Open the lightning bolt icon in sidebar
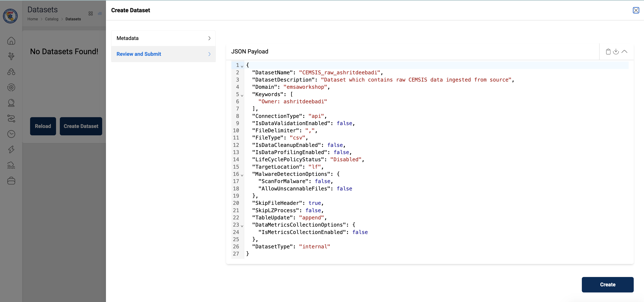 click(x=11, y=150)
